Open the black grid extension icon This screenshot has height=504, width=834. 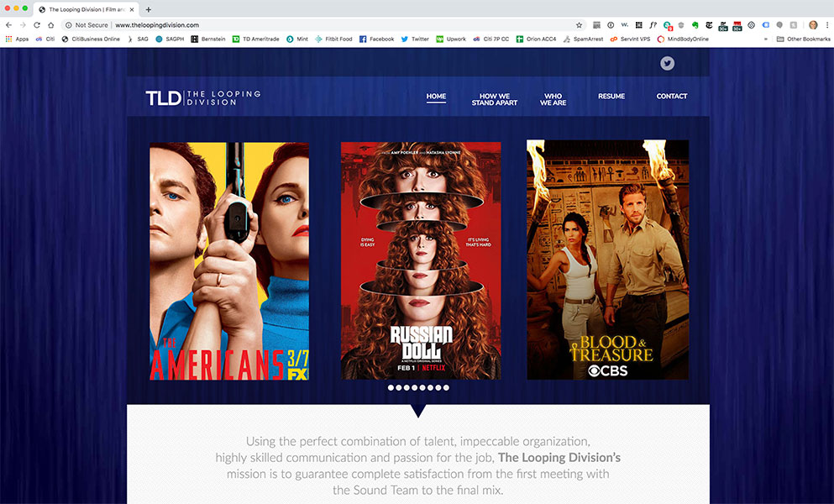(x=639, y=25)
